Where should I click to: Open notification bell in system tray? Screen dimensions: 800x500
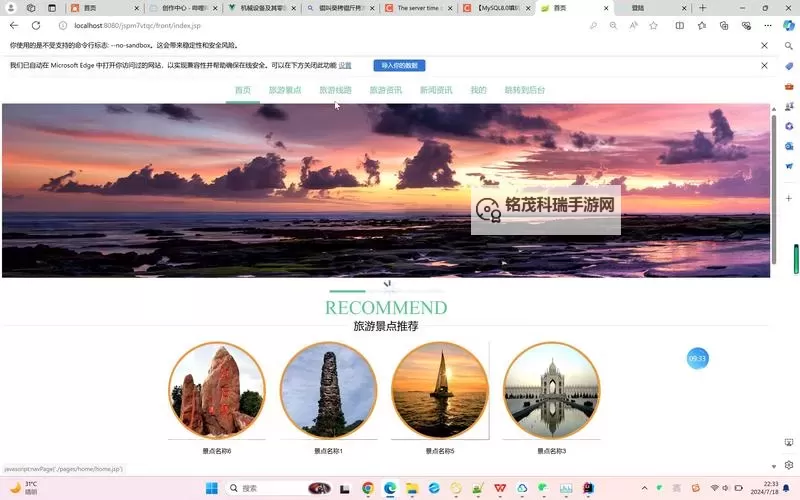(x=786, y=488)
